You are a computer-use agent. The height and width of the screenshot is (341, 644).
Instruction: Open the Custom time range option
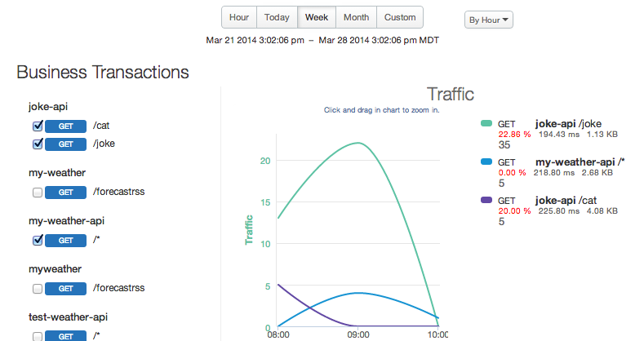[x=400, y=17]
